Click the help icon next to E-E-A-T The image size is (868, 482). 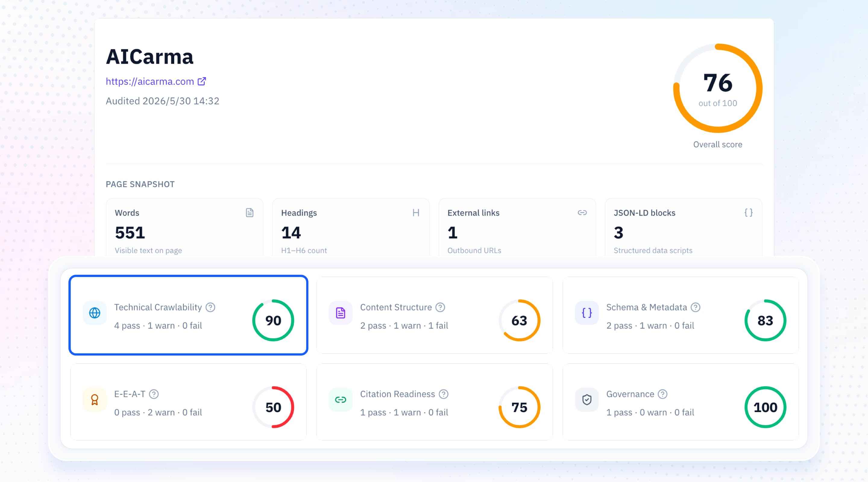154,394
